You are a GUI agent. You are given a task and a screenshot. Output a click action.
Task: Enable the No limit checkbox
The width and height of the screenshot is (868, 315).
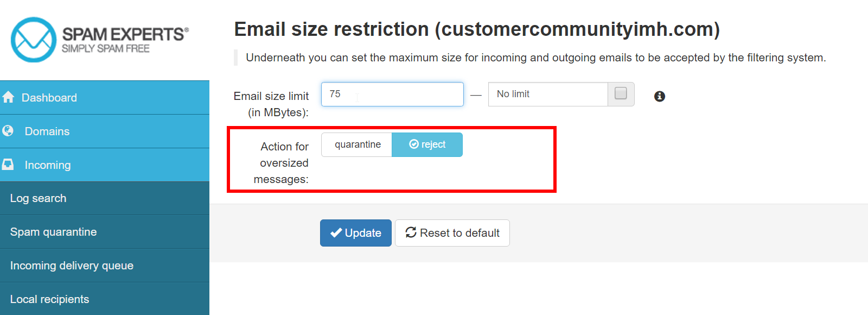[621, 93]
